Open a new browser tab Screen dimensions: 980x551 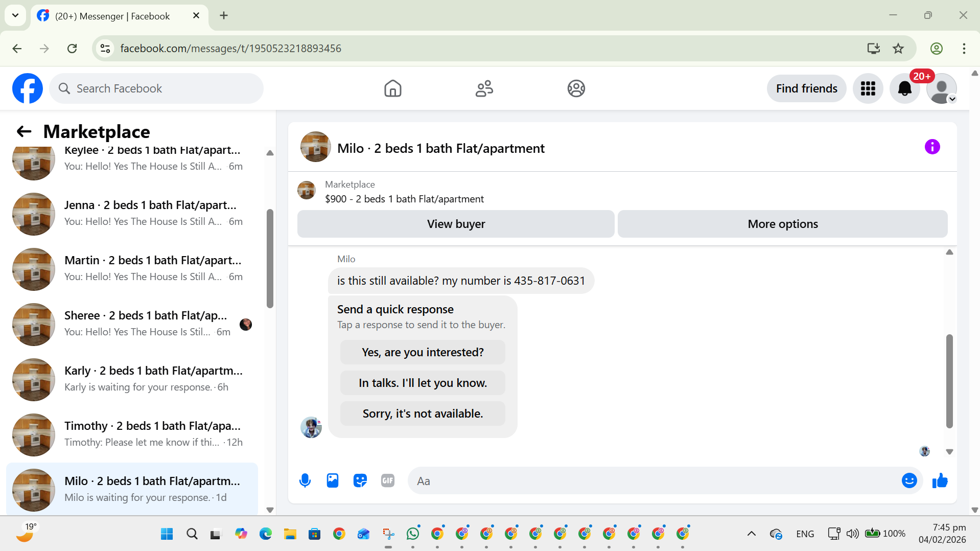pyautogui.click(x=224, y=16)
